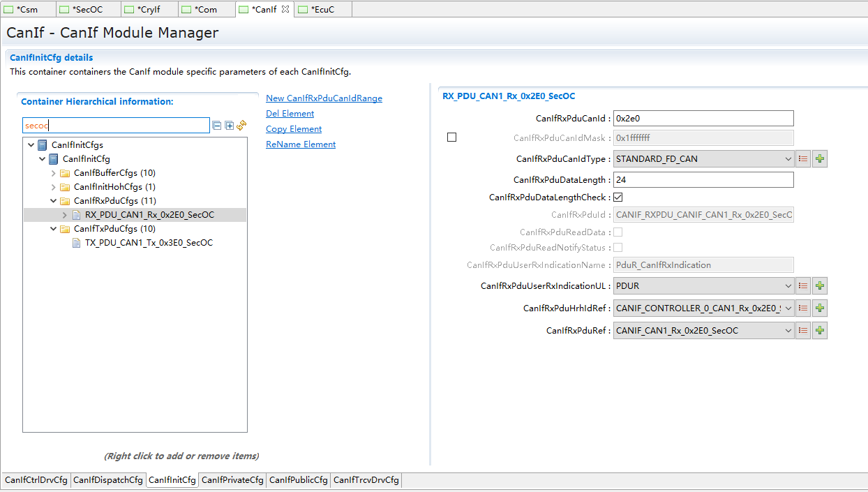Expand the CanIfBufferCfgs folder

54,173
